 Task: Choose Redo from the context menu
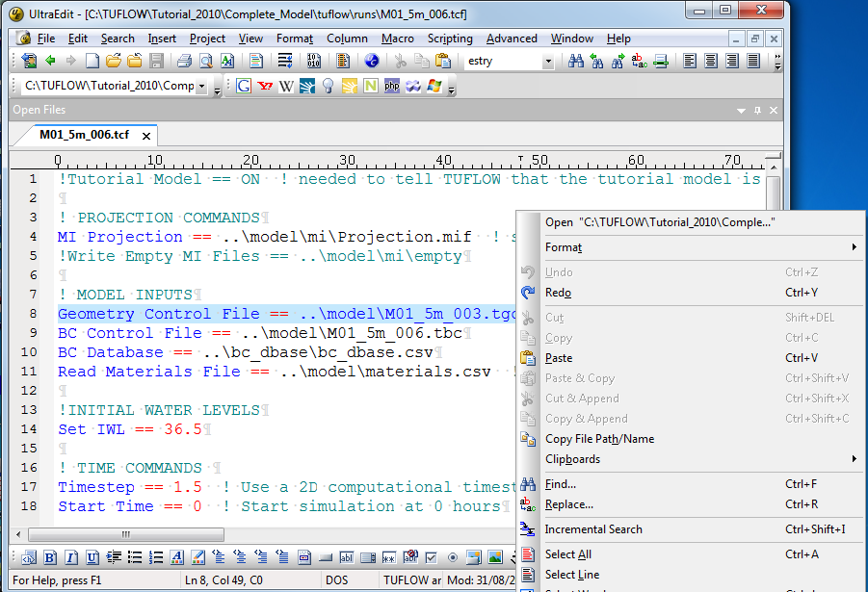point(691,292)
